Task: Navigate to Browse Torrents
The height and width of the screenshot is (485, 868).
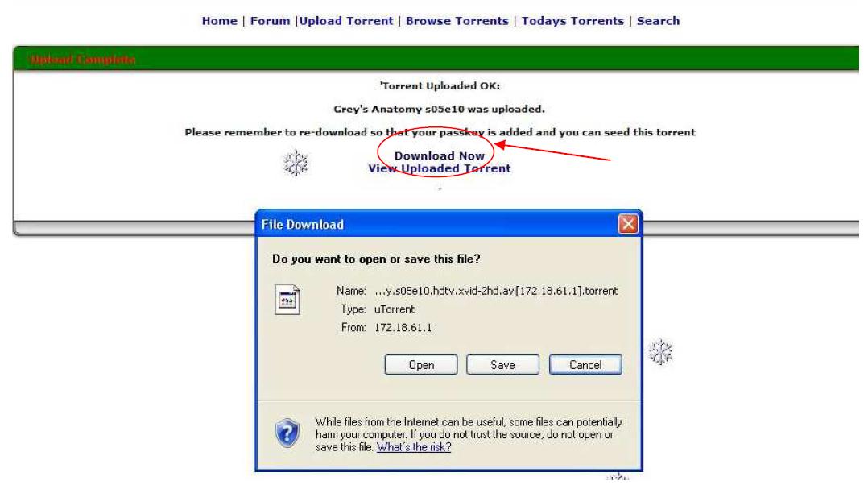Action: [457, 21]
